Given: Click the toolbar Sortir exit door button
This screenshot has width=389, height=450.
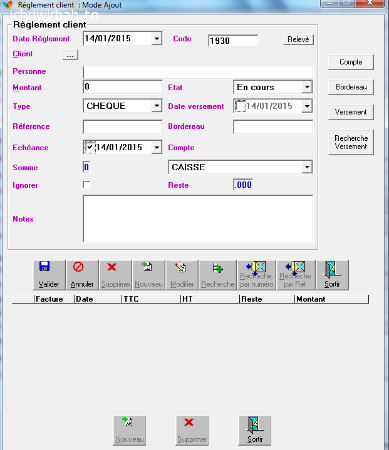Looking at the screenshot, I should (332, 275).
